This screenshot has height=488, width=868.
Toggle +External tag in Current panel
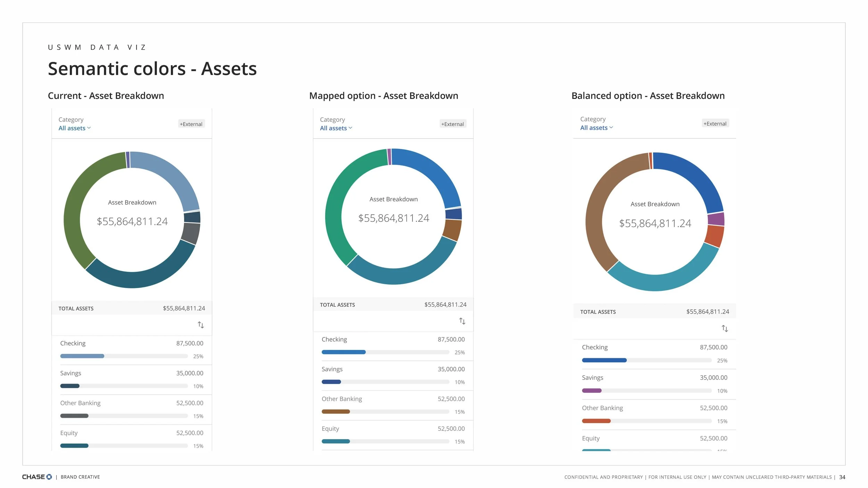point(191,124)
